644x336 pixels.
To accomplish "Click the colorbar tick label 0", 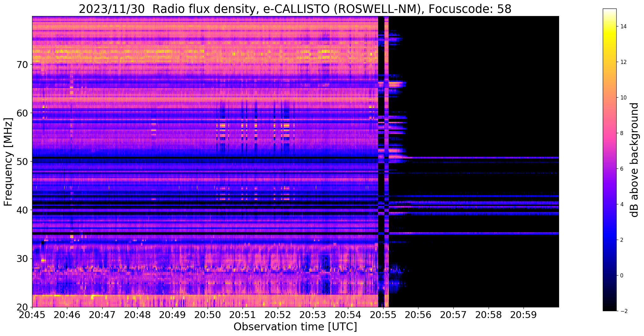I will tap(621, 276).
